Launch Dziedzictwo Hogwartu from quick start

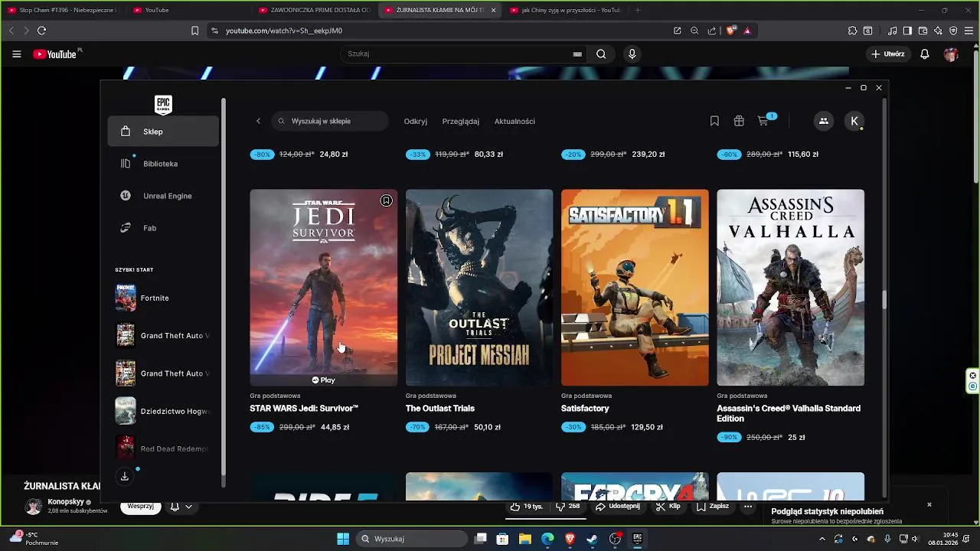pos(163,411)
